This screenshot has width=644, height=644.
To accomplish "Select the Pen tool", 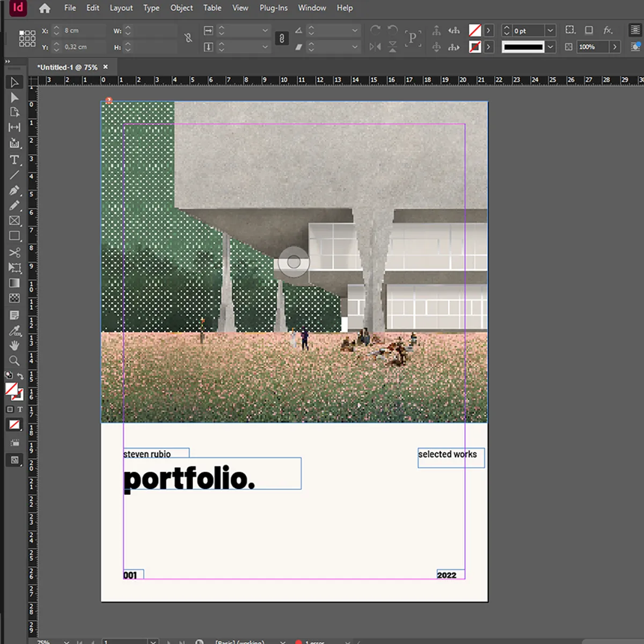I will click(14, 190).
